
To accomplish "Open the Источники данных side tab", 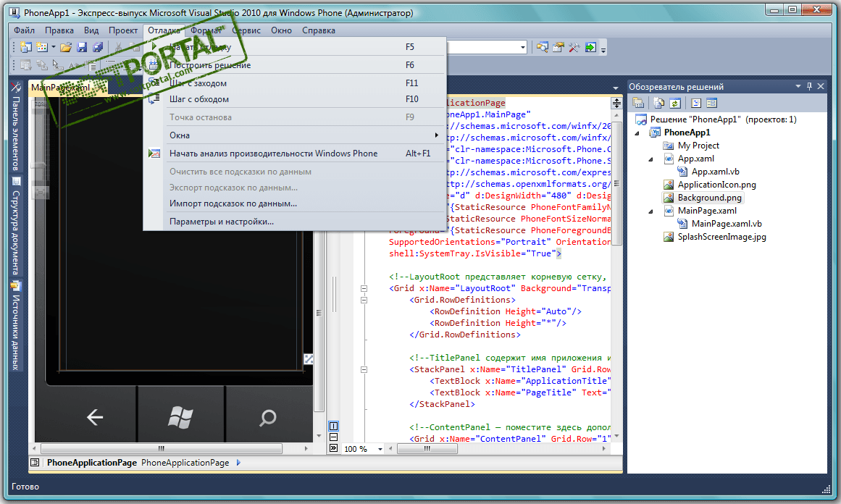I will tap(15, 326).
